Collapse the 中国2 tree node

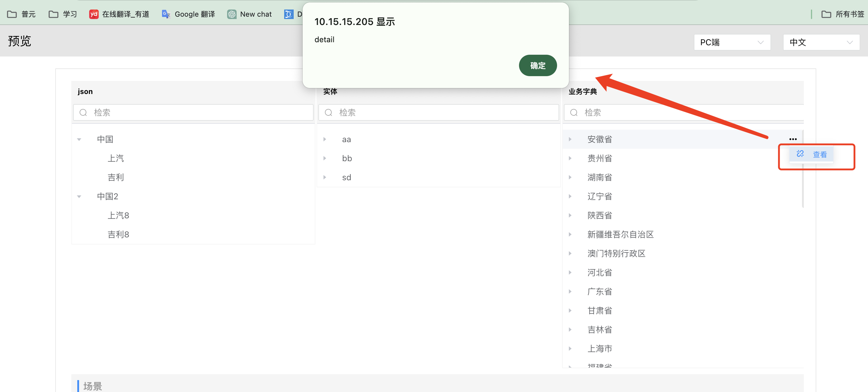[x=79, y=197]
